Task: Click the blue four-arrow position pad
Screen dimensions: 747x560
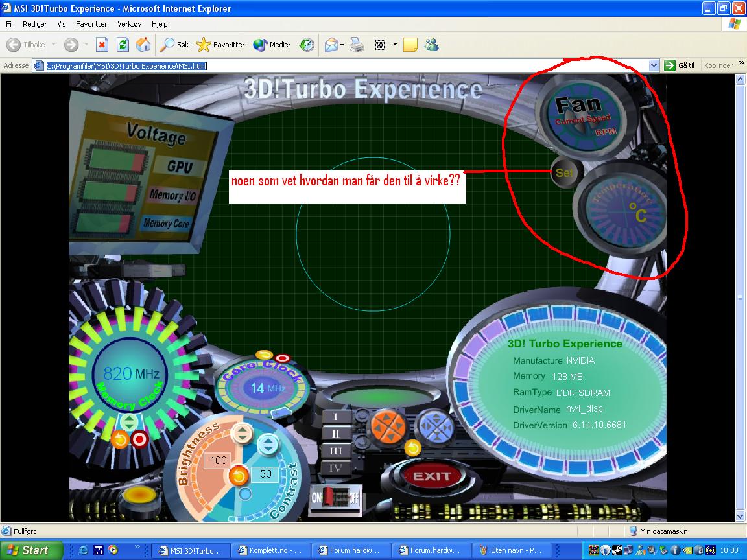Action: coord(436,428)
